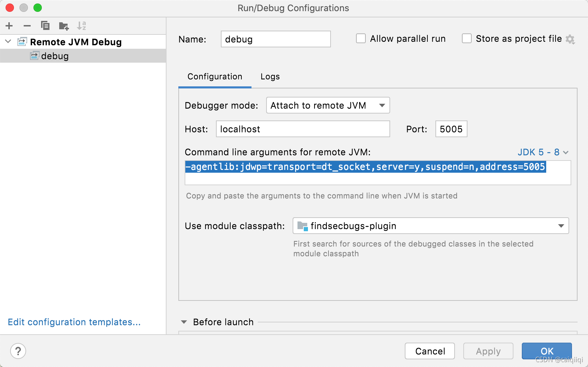588x367 pixels.
Task: Open the JDK 5 - 8 version selector
Action: (543, 152)
